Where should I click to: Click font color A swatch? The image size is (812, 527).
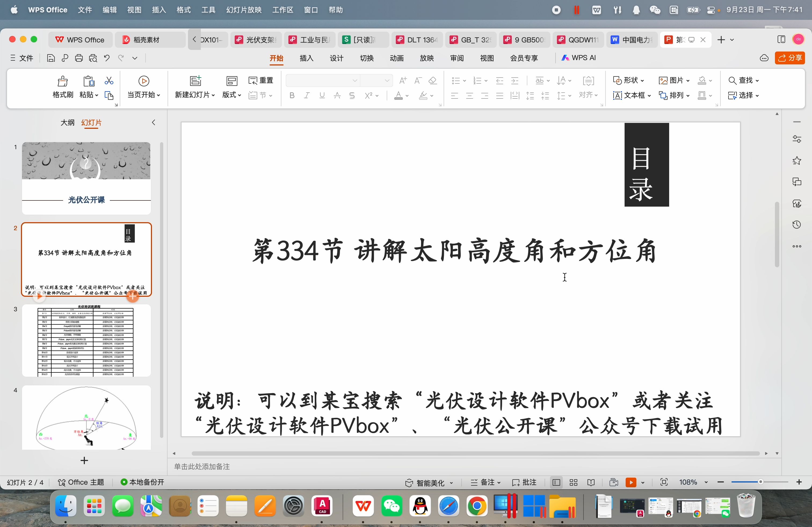point(398,96)
